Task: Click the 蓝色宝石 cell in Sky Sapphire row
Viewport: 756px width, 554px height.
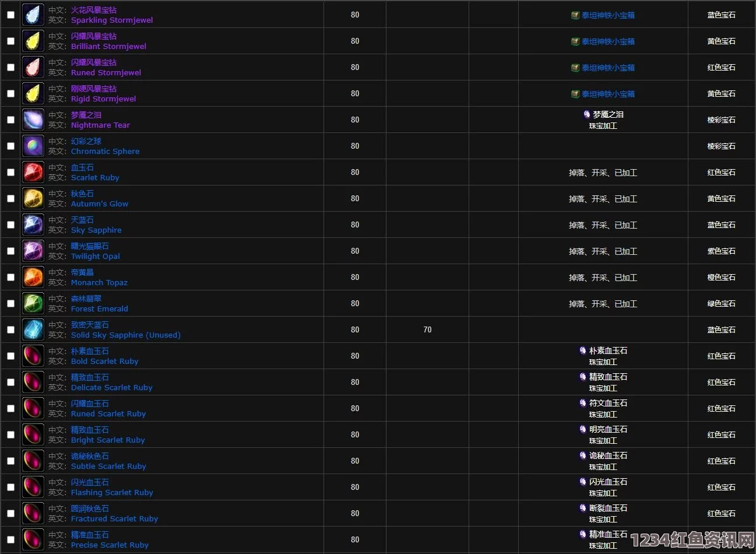Action: pos(722,225)
